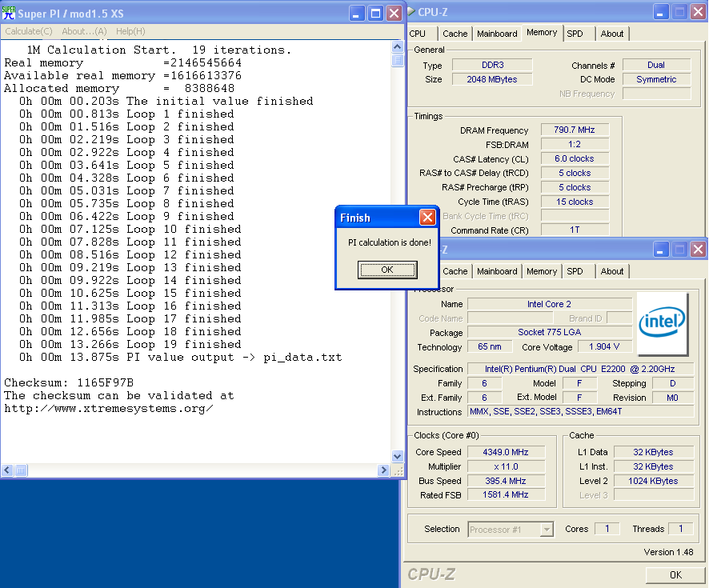Expand the Processor #1 selection dropdown
Viewport: 709px width, 588px height.
(547, 530)
